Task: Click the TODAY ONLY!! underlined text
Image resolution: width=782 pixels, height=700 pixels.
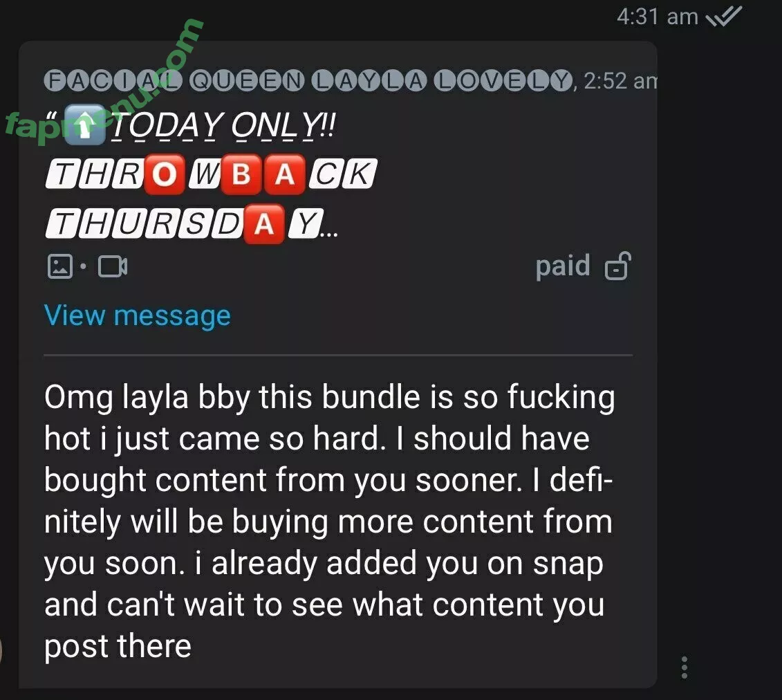Action: [223, 125]
